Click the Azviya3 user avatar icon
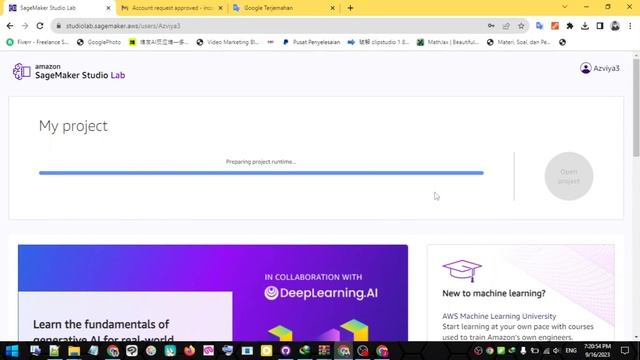The height and width of the screenshot is (360, 640). [x=586, y=68]
